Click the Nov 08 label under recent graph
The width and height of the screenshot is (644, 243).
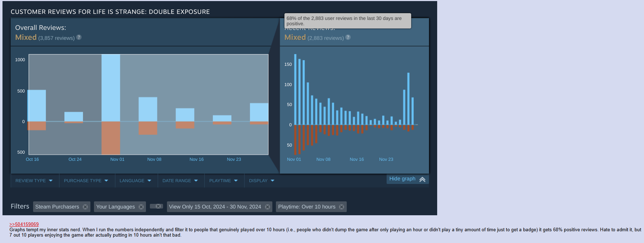[323, 159]
